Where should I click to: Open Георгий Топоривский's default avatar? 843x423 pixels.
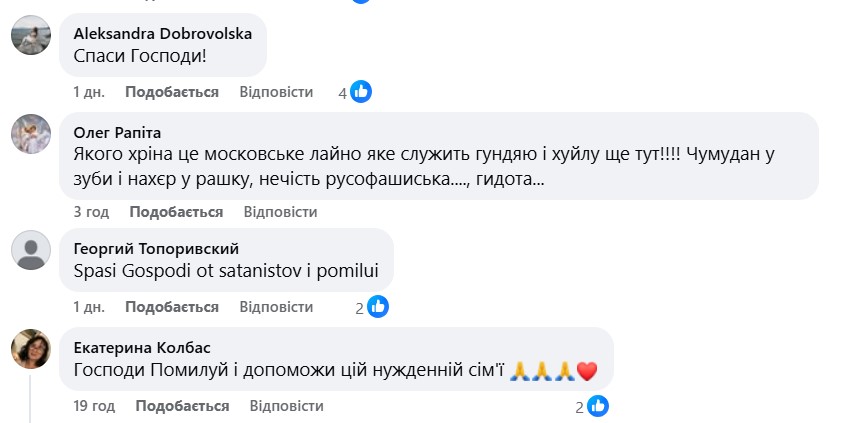coord(30,250)
